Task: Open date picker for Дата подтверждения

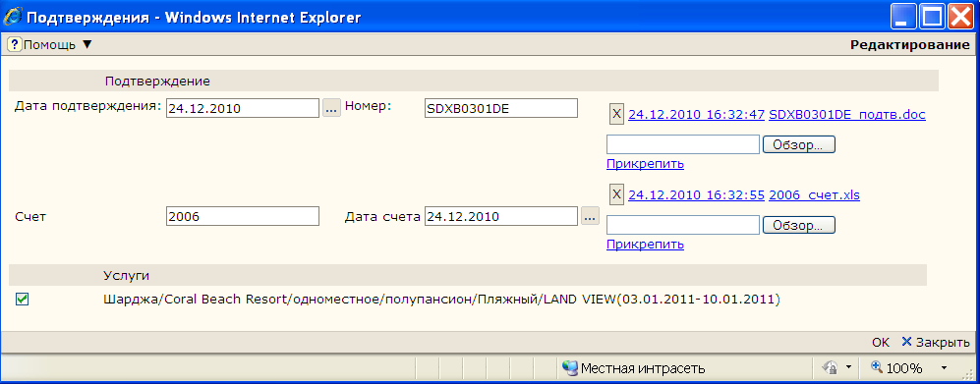Action: click(331, 108)
